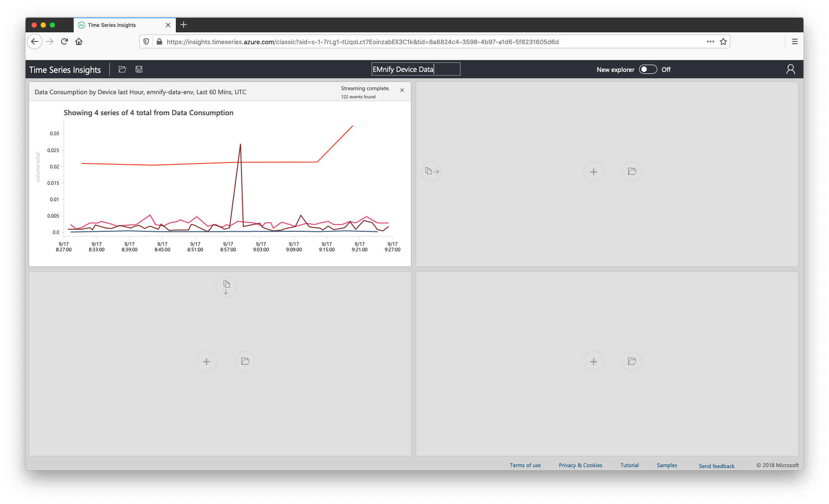Add new query in bottom-left panel

[207, 361]
